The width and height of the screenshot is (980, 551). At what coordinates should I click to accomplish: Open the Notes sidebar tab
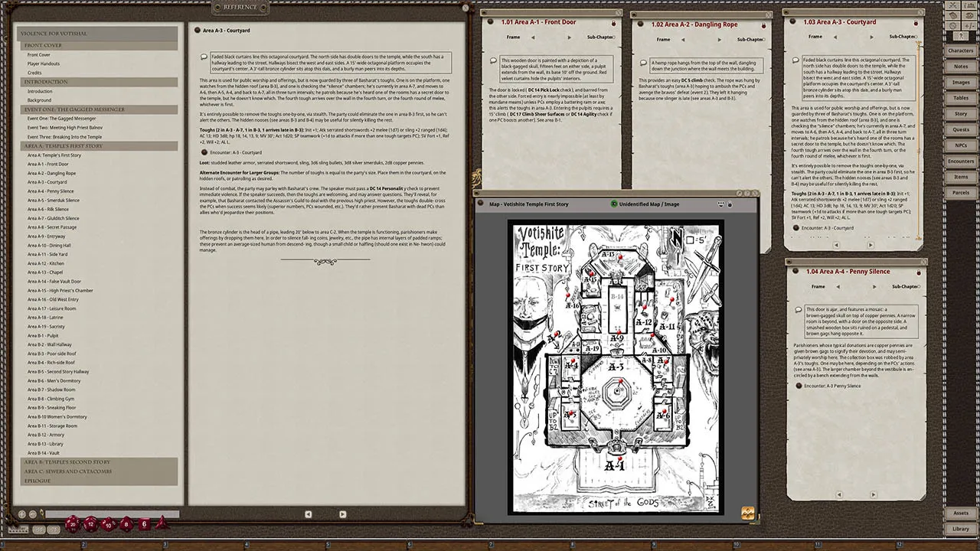(x=960, y=67)
